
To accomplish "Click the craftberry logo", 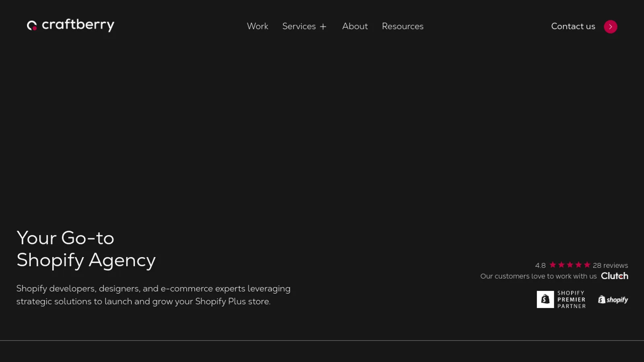I will click(70, 25).
